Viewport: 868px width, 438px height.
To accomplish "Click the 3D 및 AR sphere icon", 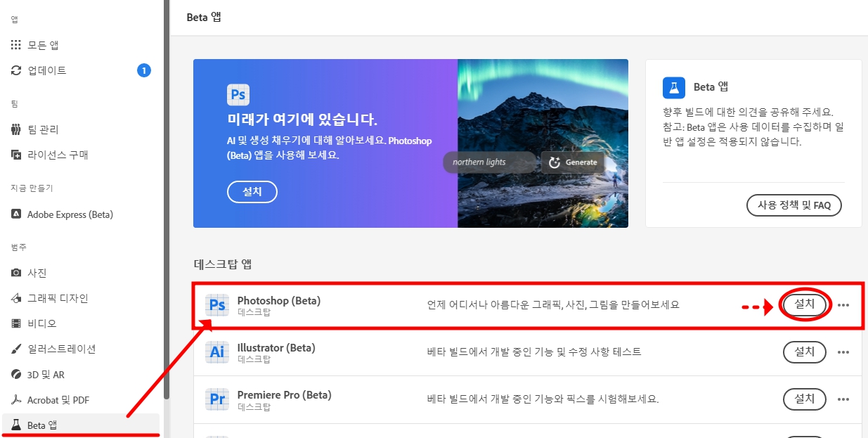I will 16,375.
